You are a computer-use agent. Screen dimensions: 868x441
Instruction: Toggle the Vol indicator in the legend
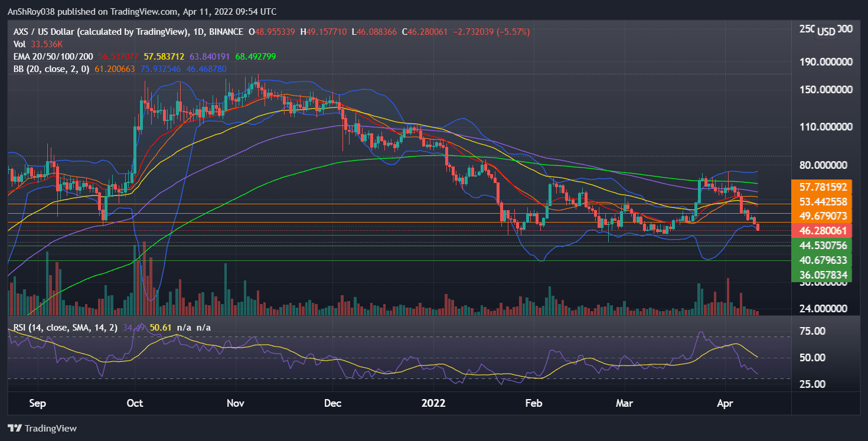coord(19,43)
